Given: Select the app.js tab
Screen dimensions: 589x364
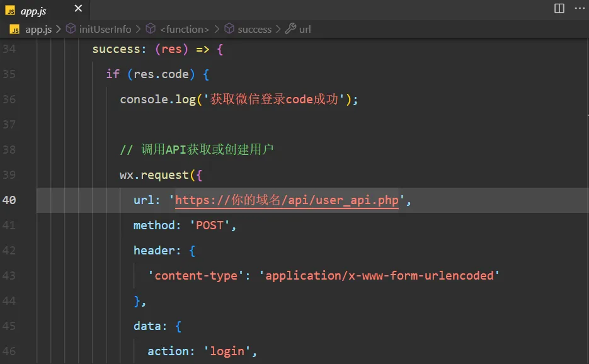Looking at the screenshot, I should coord(35,11).
